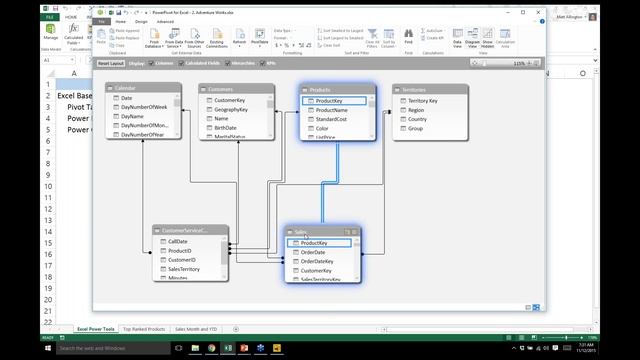Viewport: 640px width, 360px height.
Task: Open Top Ranked Products sheet tab
Action: [144, 329]
